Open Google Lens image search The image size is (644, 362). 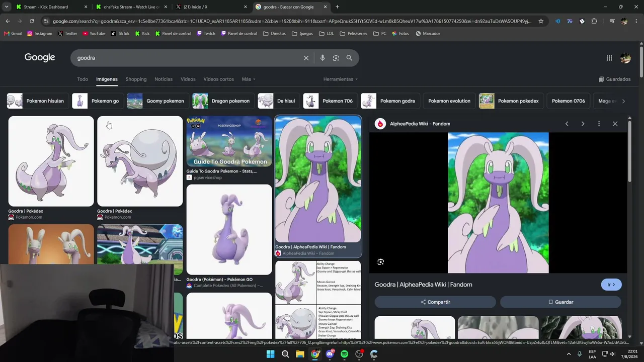pyautogui.click(x=336, y=58)
